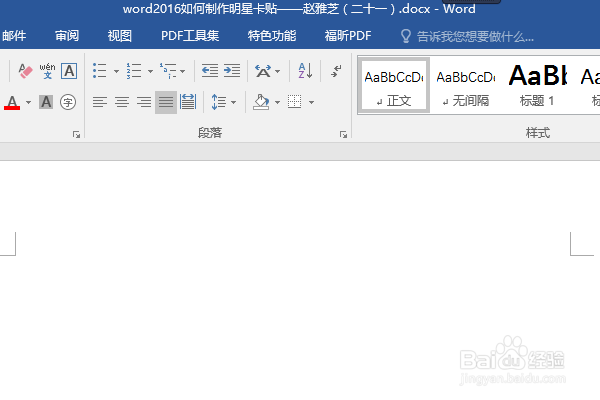600x400 pixels.
Task: Expand the Multilevel List dropdown arrow
Action: pyautogui.click(x=183, y=71)
